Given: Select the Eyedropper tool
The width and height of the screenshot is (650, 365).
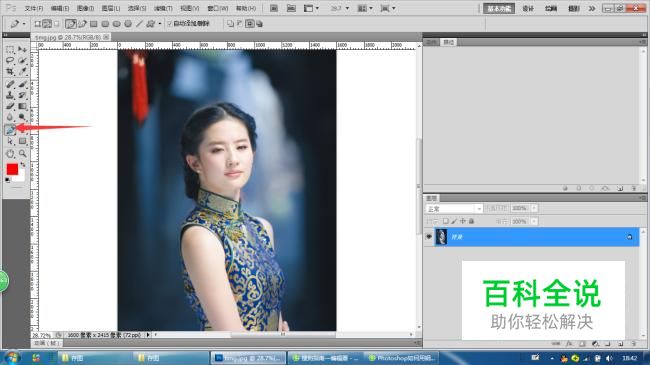Looking at the screenshot, I should point(22,71).
